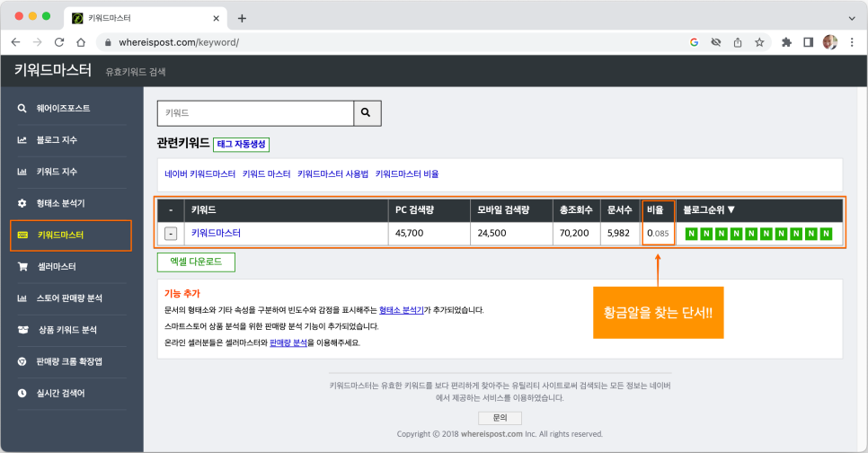Click the keyboard icon next to 키워드마스터
The height and width of the screenshot is (453, 868).
click(22, 235)
